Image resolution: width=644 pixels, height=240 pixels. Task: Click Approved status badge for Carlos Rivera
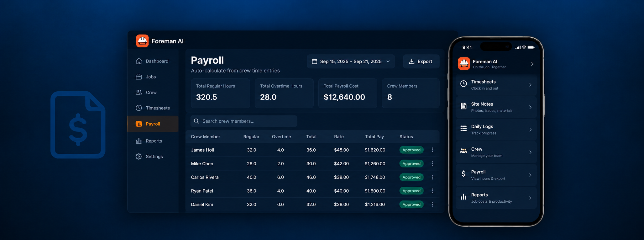pos(411,177)
